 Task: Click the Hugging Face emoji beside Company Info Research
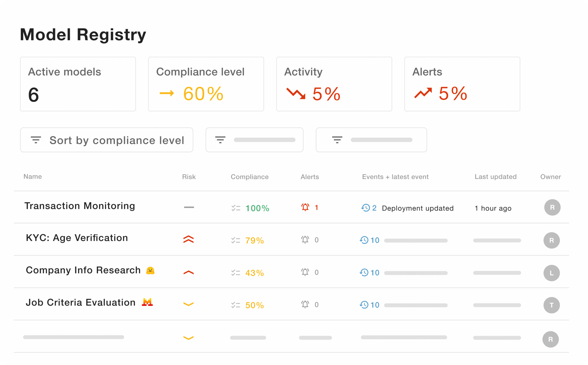click(x=150, y=270)
